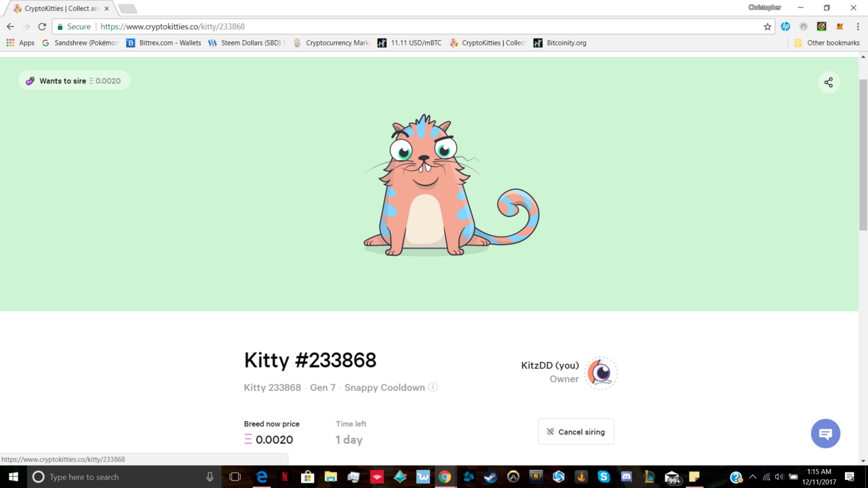Click the KitzDD owner avatar
Viewport: 868px width, 488px height.
[x=601, y=372]
